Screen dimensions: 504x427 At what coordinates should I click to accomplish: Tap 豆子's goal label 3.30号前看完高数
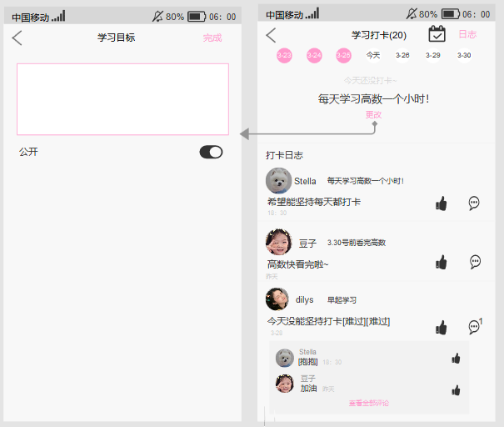pos(357,243)
